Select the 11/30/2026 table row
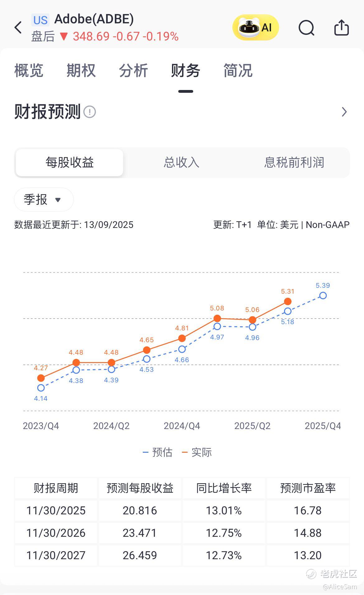Image resolution: width=364 pixels, height=595 pixels. point(182,533)
